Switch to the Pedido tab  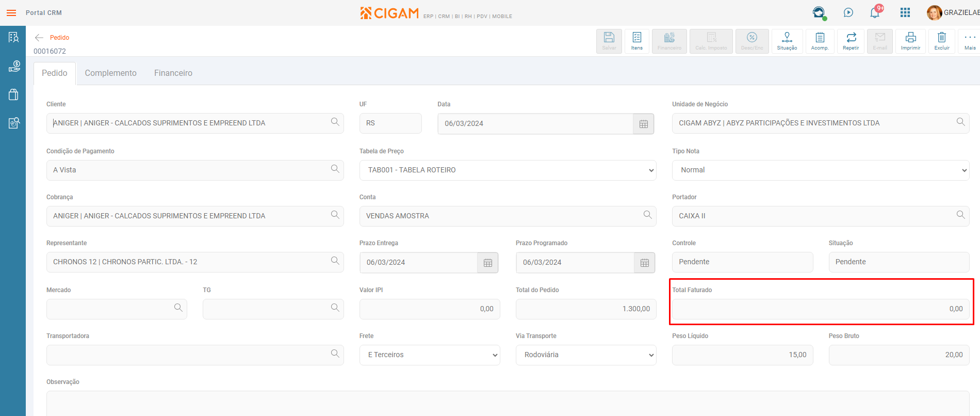click(x=55, y=73)
